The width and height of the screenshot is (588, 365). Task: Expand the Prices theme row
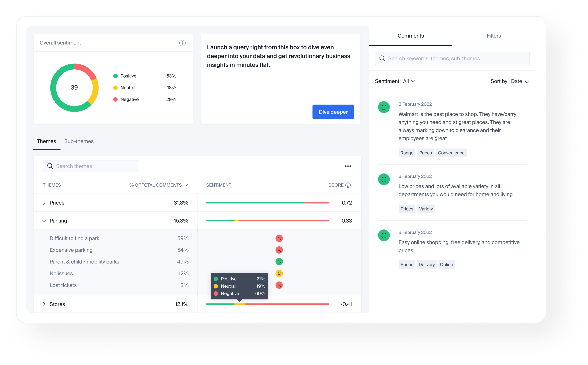coord(44,203)
